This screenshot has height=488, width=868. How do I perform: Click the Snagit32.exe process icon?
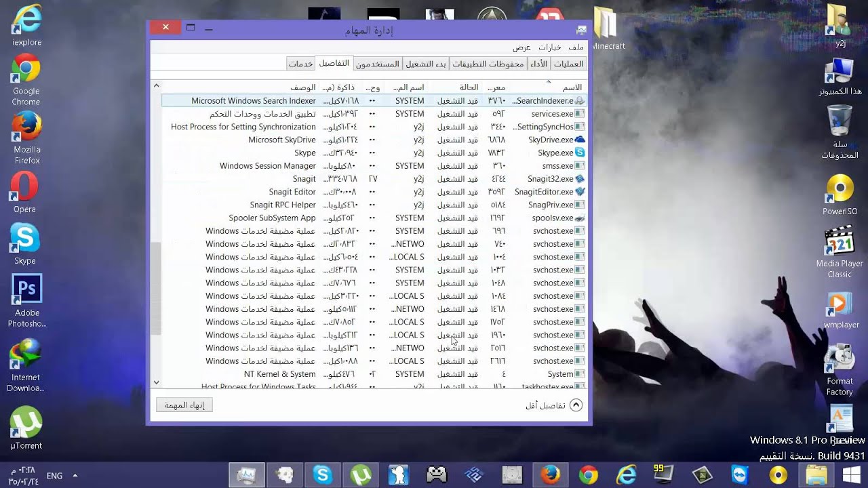580,179
